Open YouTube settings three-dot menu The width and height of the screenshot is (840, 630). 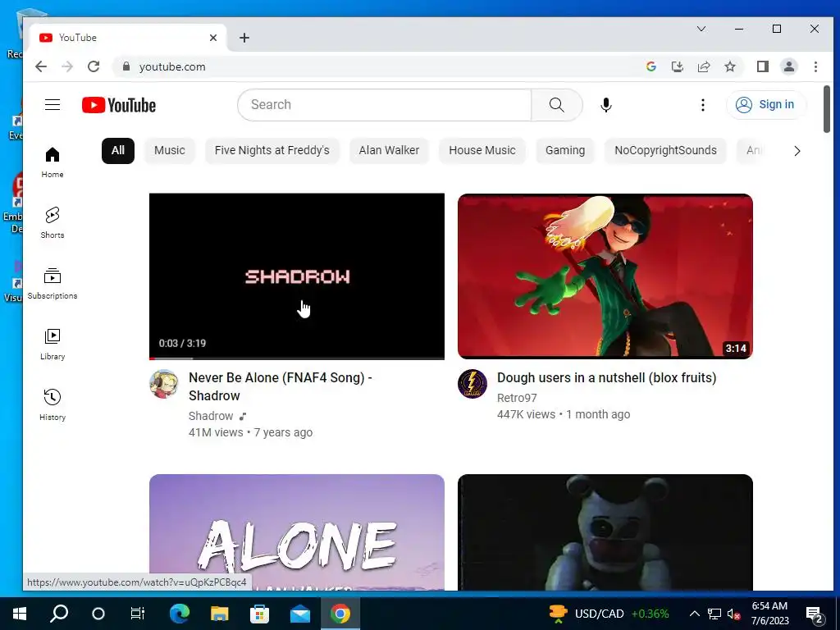[703, 105]
